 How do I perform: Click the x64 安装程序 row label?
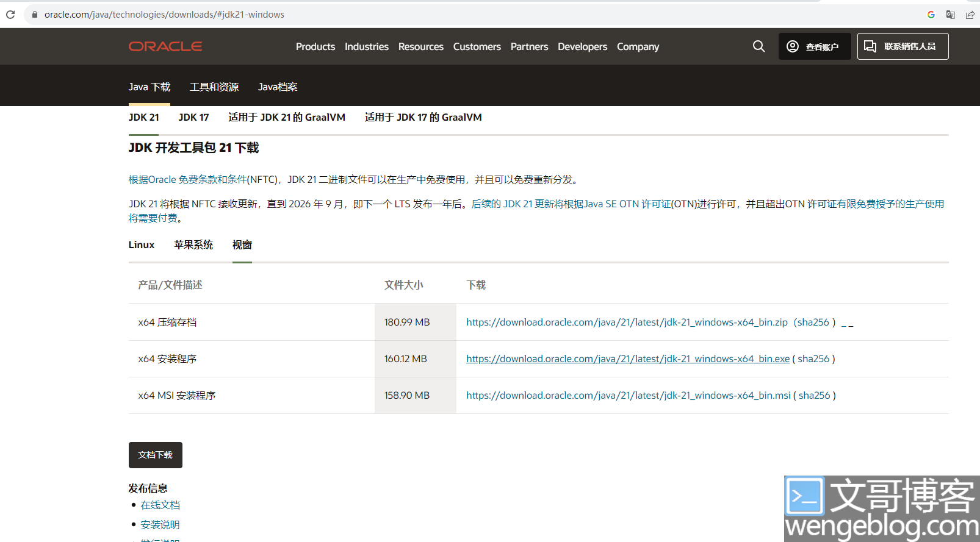tap(168, 359)
